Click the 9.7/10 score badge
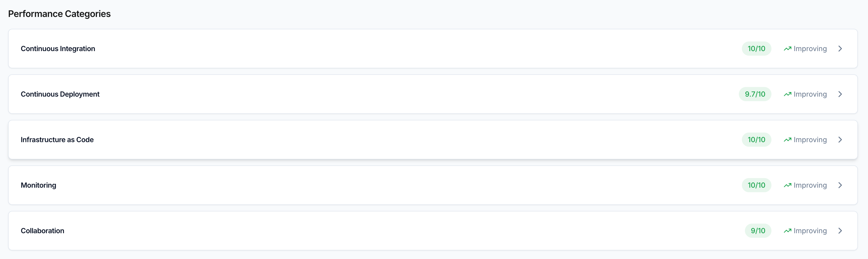The width and height of the screenshot is (868, 259). click(755, 94)
